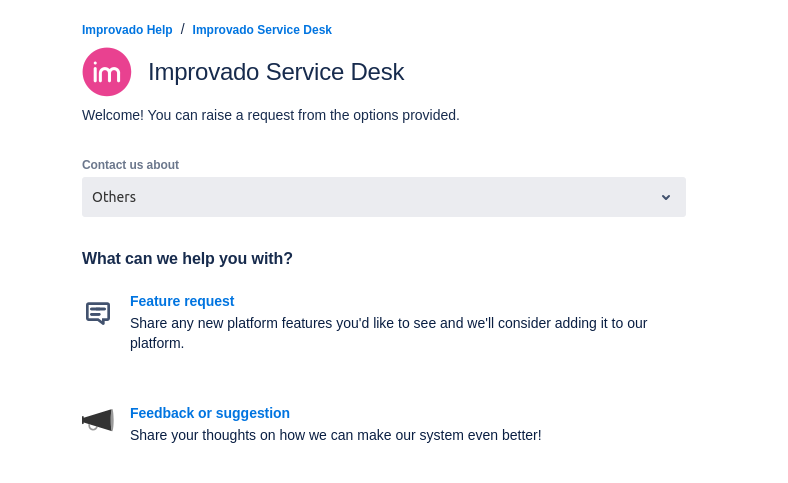Click the What can we help heading

click(187, 258)
